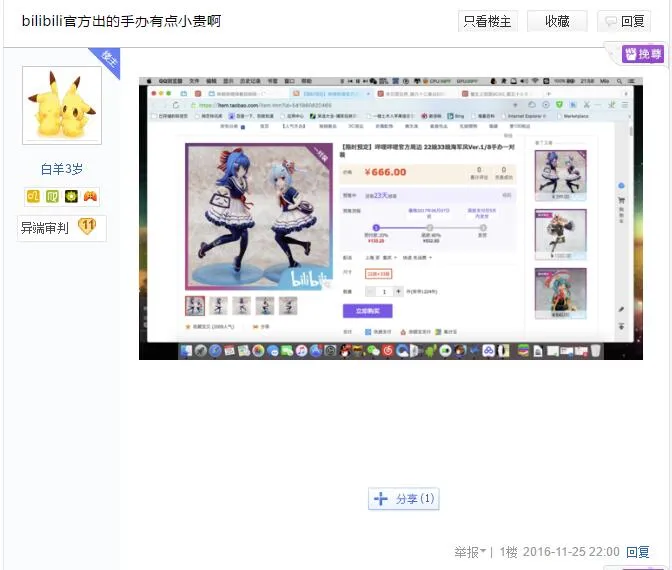672x570 pixels.
Task: Open the 回复 button in the header
Action: pyautogui.click(x=624, y=21)
